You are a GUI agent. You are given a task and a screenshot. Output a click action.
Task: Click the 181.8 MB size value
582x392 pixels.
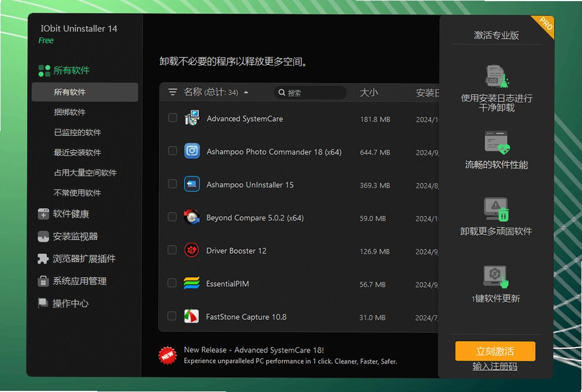(x=375, y=119)
